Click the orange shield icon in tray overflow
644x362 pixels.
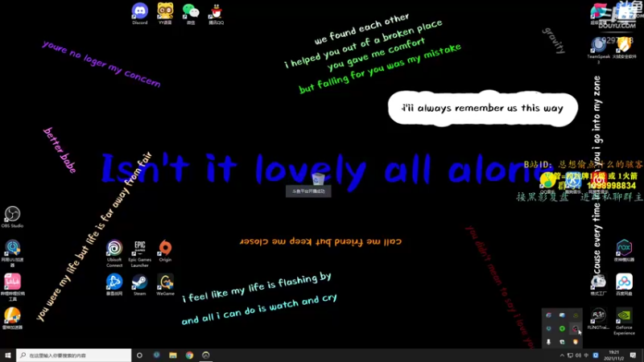coord(576,342)
